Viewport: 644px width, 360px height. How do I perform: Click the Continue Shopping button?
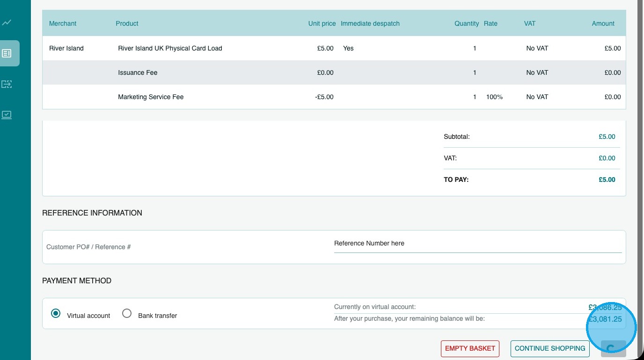coord(550,348)
